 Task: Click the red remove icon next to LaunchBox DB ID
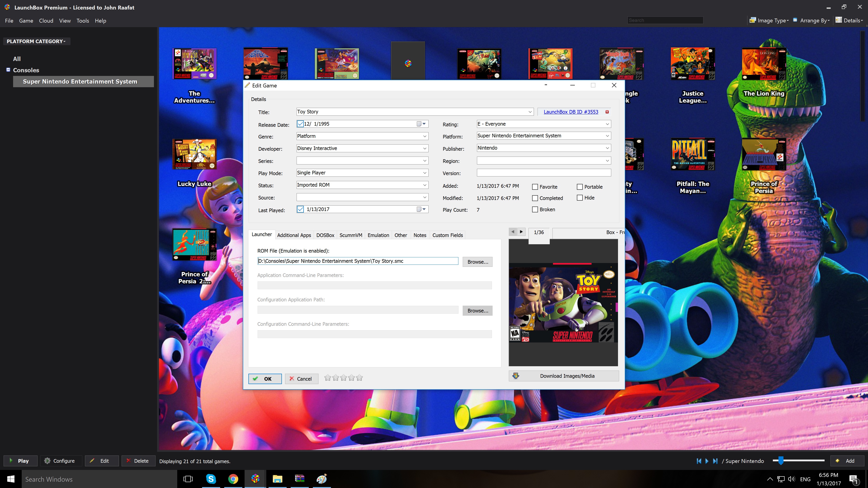[607, 112]
